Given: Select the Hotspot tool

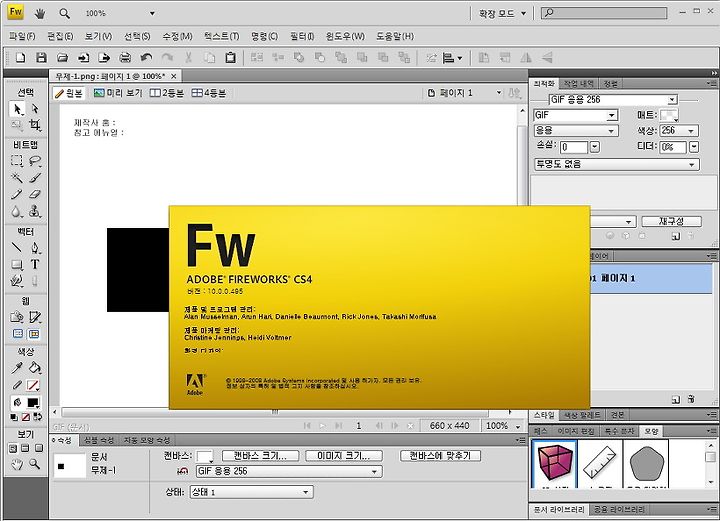Looking at the screenshot, I should click(x=17, y=317).
